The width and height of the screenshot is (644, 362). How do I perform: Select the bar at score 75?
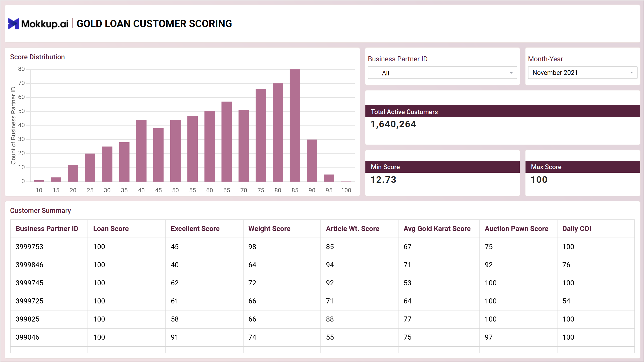point(261,135)
